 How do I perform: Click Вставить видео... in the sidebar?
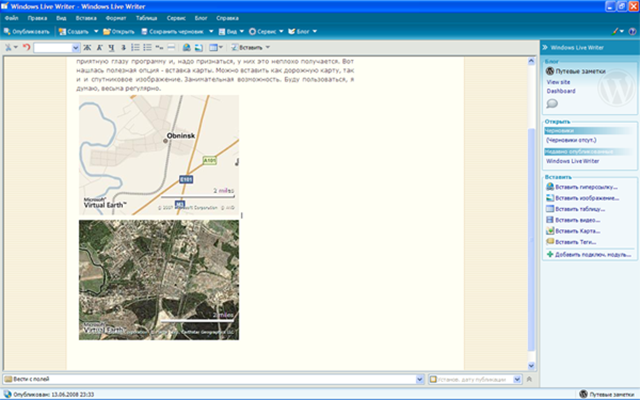578,220
